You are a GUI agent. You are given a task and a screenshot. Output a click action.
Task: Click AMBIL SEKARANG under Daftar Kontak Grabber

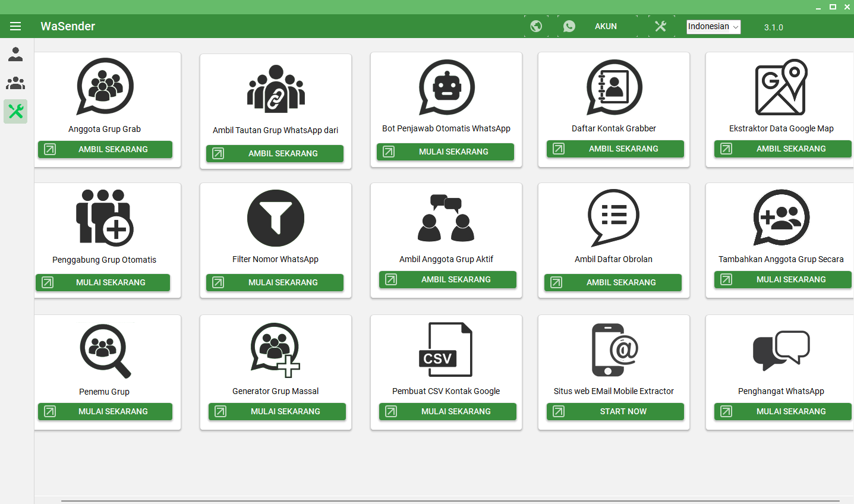click(615, 149)
